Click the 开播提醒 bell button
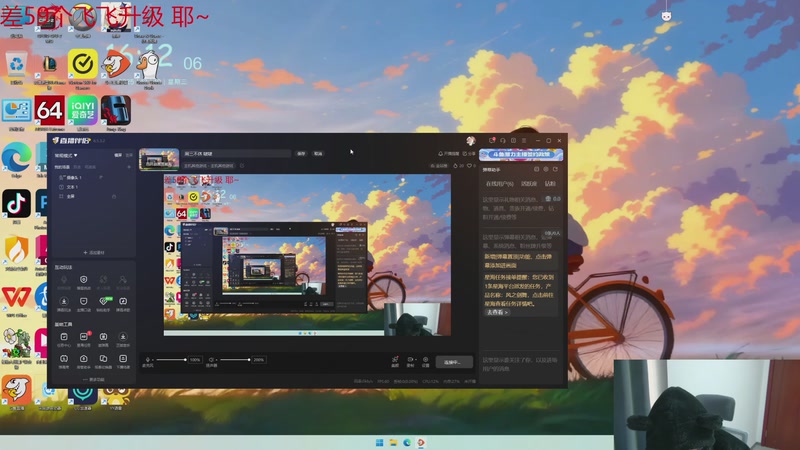 pyautogui.click(x=448, y=154)
